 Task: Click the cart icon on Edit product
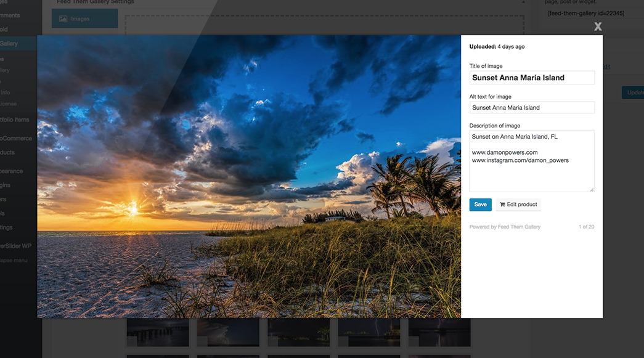[x=502, y=205]
